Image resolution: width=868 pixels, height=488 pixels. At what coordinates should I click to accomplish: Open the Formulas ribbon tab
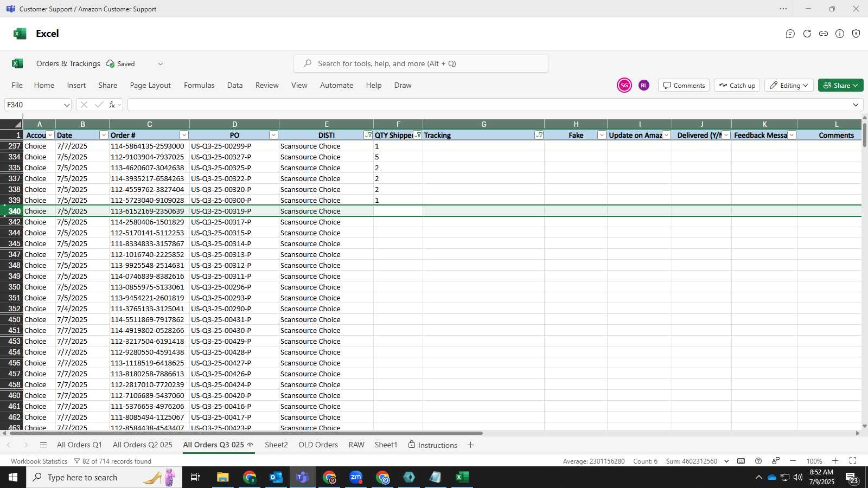pos(199,85)
